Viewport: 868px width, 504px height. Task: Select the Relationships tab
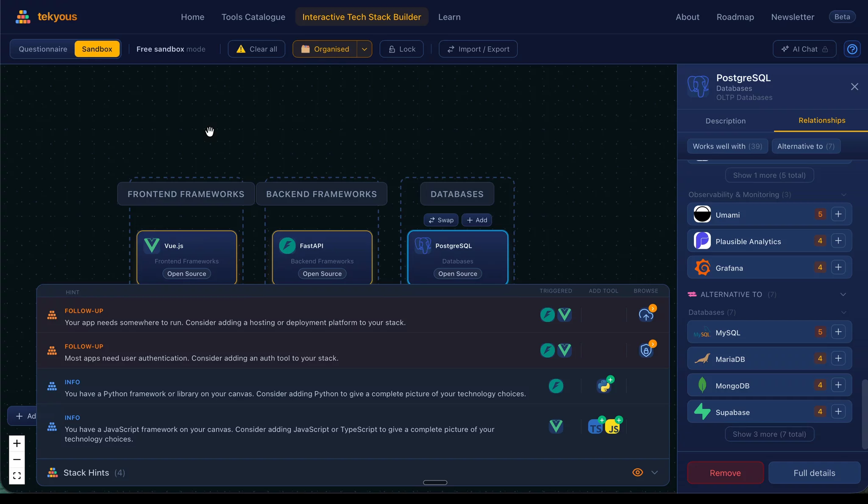pos(821,120)
